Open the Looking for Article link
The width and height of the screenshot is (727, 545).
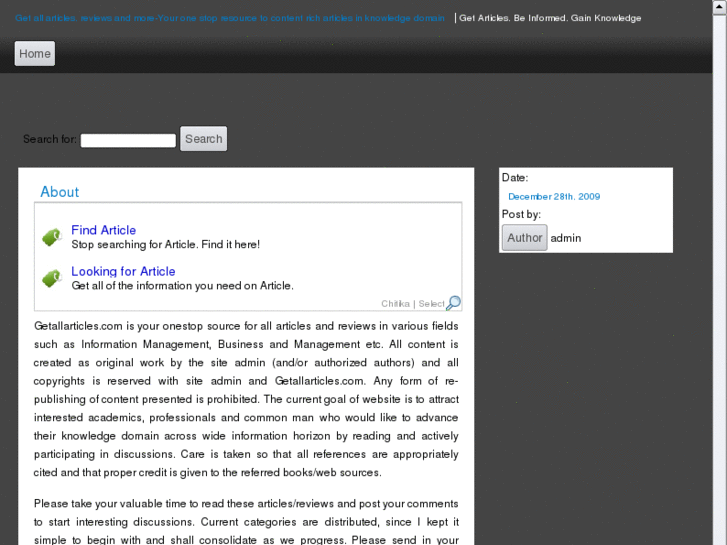pyautogui.click(x=123, y=271)
